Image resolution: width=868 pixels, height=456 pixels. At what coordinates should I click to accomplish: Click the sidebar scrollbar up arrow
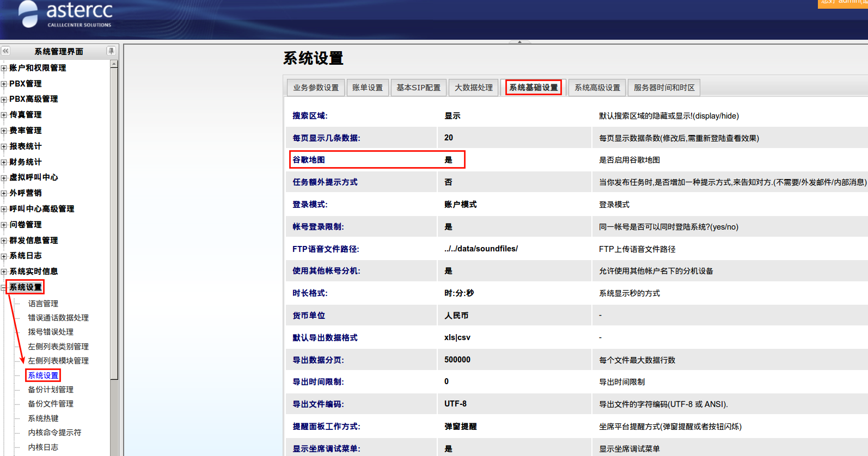[x=114, y=64]
